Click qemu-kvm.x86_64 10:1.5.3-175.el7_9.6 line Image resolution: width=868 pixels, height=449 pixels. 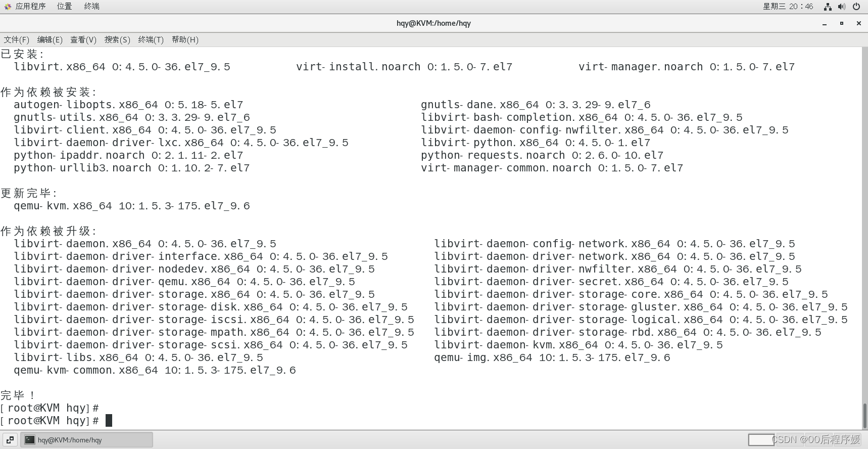coord(132,206)
